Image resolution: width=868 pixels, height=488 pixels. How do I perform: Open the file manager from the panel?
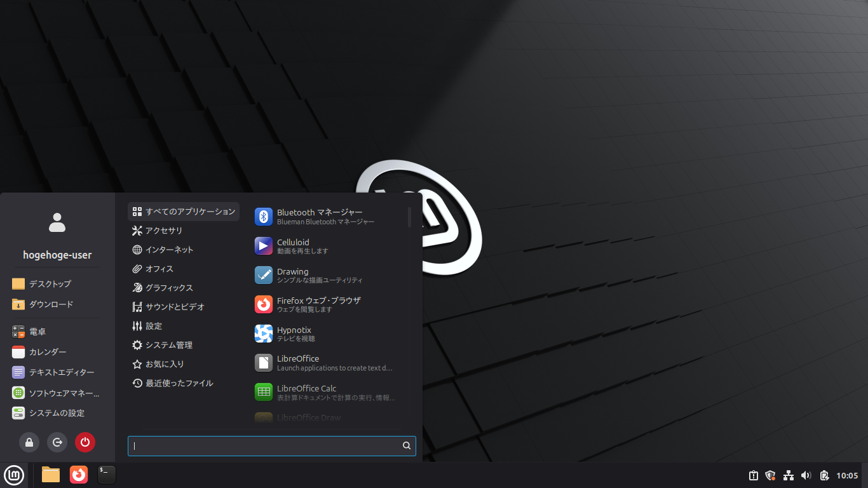(x=51, y=475)
